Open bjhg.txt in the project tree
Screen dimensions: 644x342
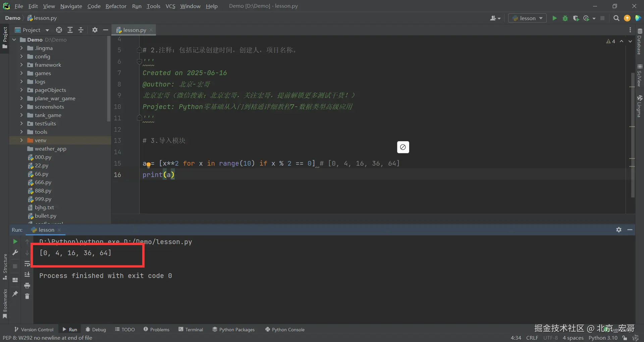pos(44,207)
